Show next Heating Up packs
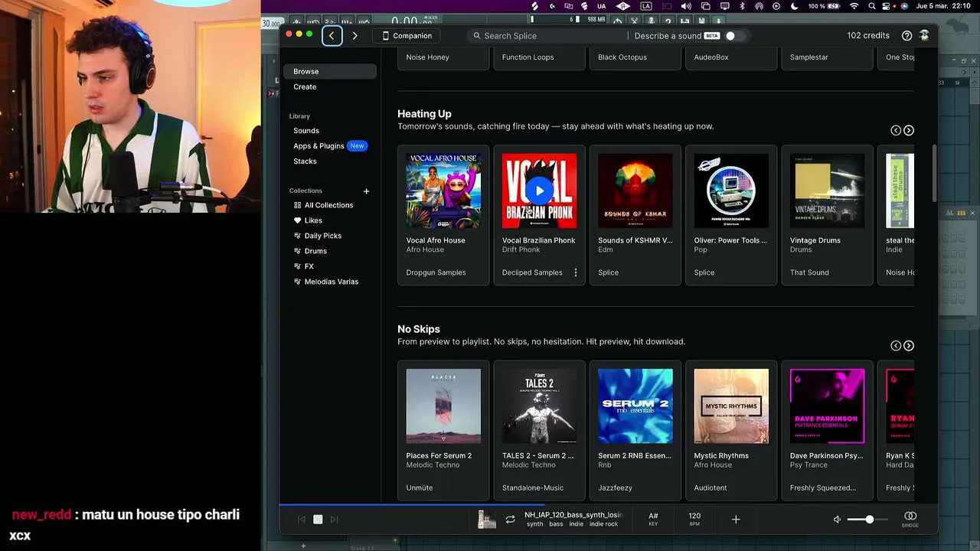The height and width of the screenshot is (551, 980). [x=909, y=131]
